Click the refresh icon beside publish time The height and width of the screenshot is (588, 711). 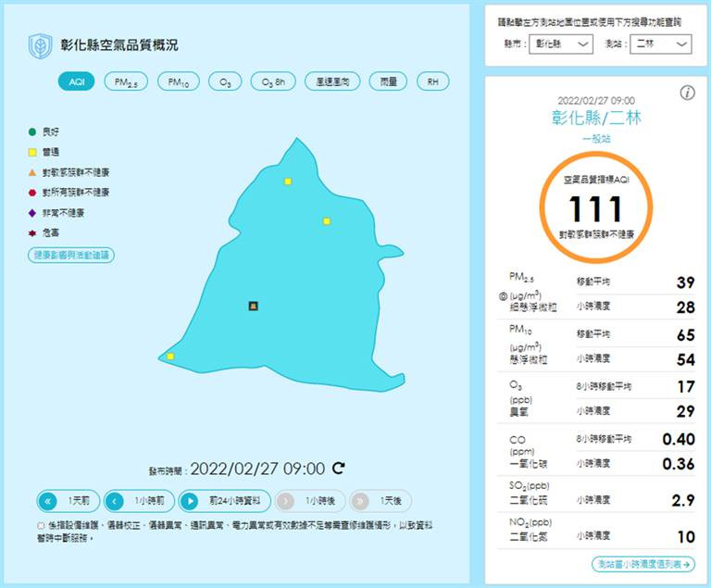click(x=338, y=468)
